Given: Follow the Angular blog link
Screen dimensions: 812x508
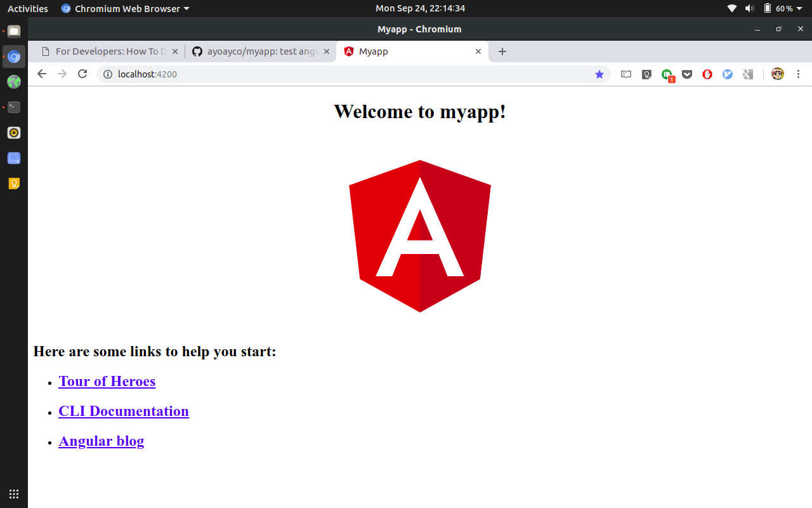Looking at the screenshot, I should tap(101, 441).
